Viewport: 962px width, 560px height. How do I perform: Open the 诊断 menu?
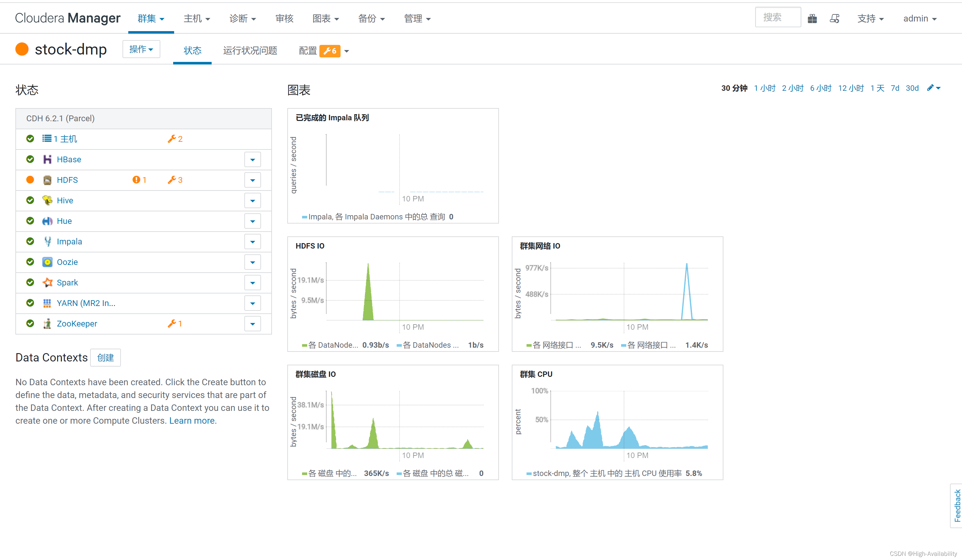(x=242, y=19)
